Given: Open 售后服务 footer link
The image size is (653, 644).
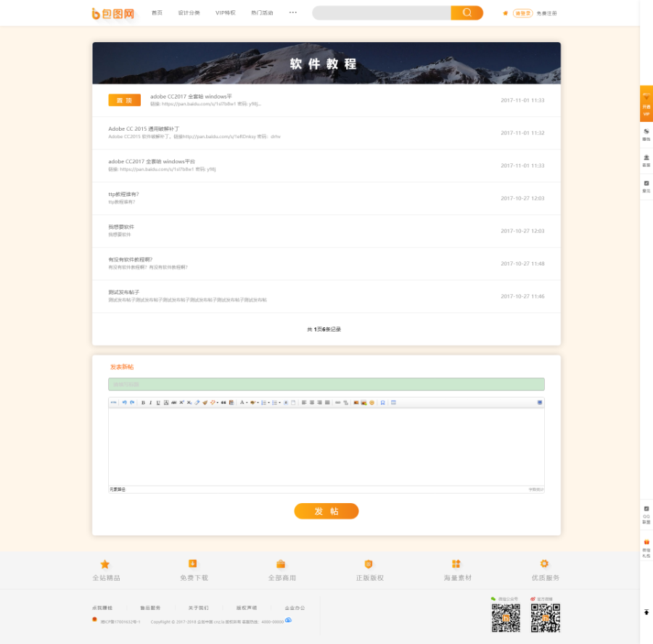Looking at the screenshot, I should tap(150, 608).
